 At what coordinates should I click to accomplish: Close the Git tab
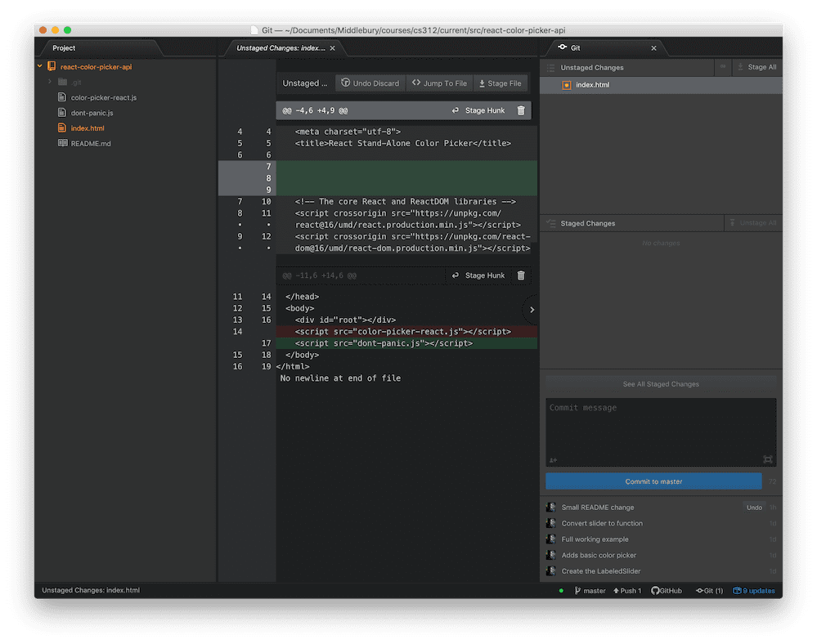coord(654,48)
